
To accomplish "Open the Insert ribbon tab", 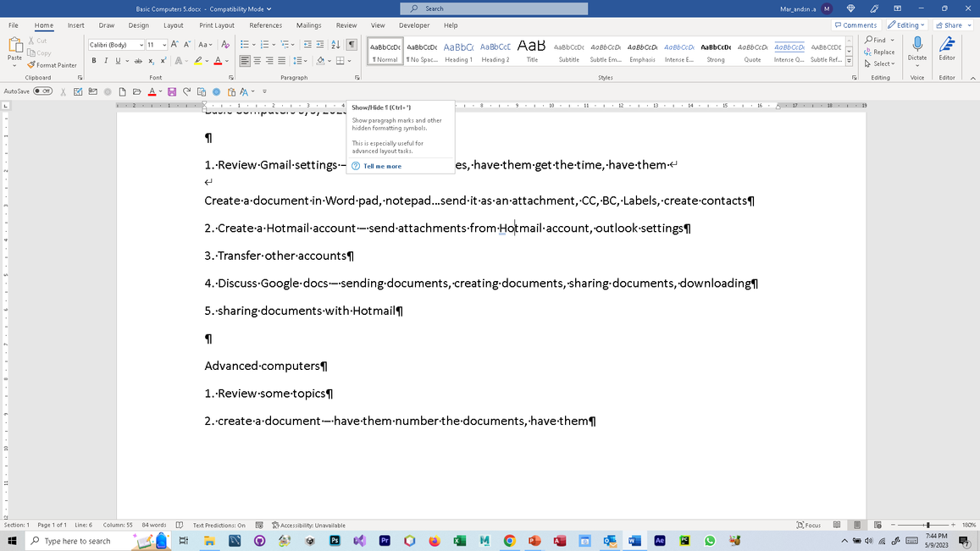I will (75, 25).
